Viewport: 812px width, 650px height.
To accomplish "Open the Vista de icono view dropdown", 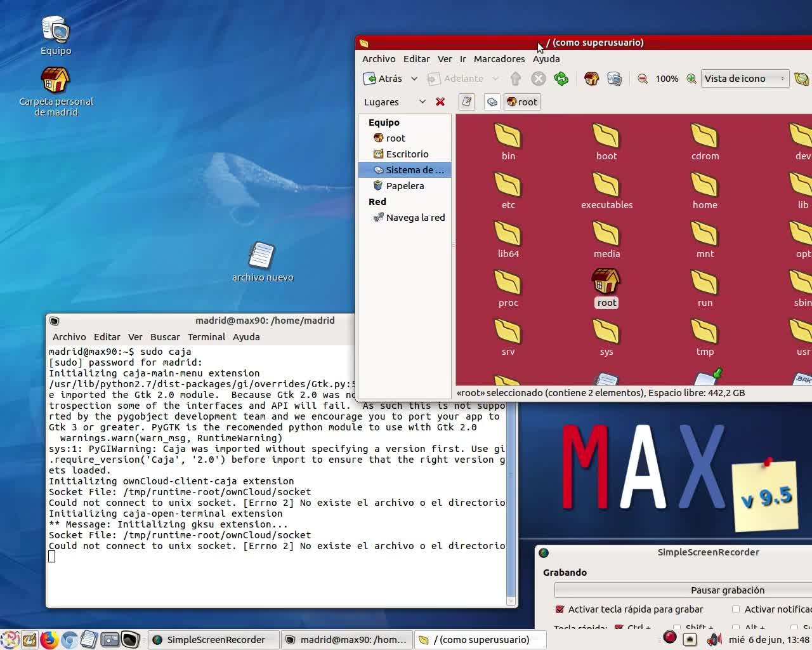I will (x=745, y=79).
